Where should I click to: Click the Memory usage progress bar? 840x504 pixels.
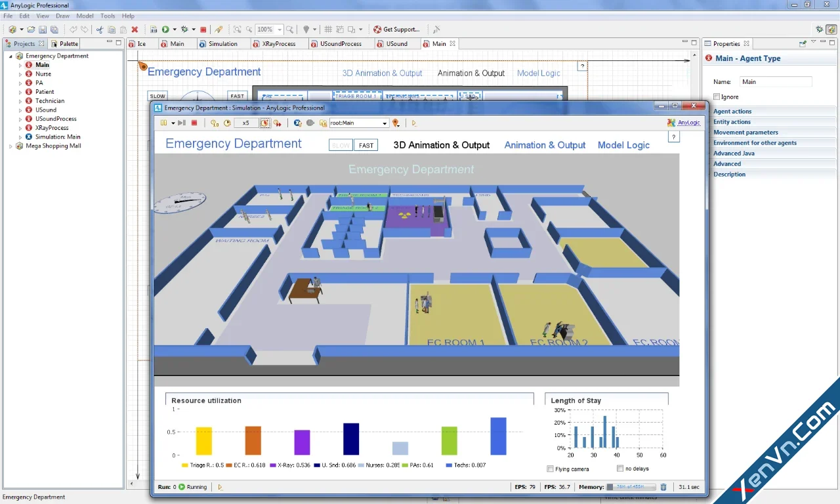coord(631,487)
